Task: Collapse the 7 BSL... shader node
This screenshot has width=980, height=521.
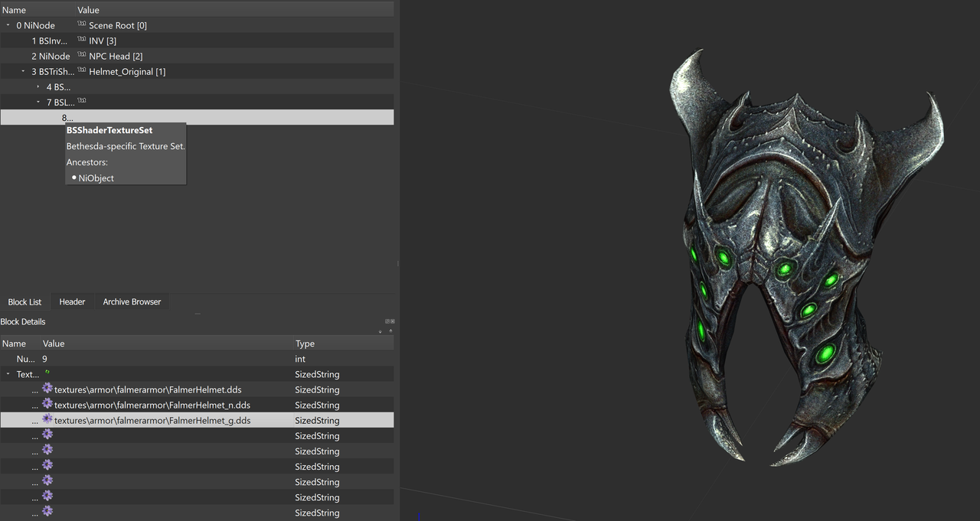Action: coord(38,102)
